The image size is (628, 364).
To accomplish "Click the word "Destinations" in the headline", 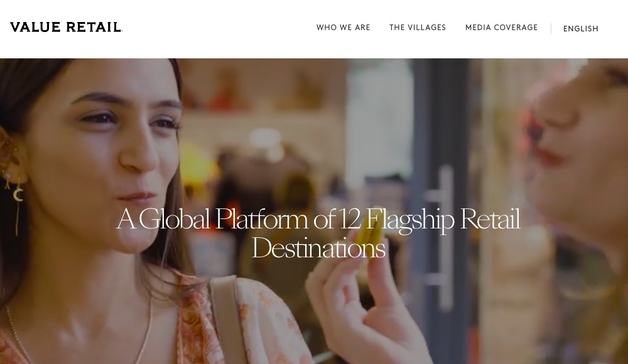I will coord(318,248).
